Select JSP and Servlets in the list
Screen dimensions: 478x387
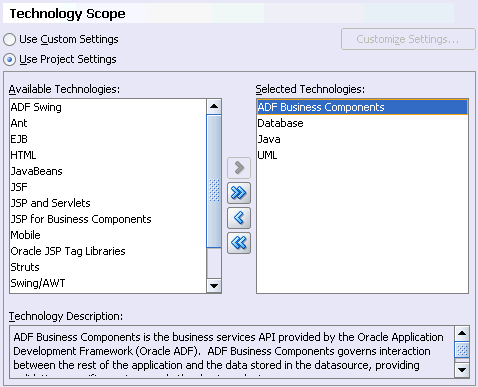coord(108,203)
